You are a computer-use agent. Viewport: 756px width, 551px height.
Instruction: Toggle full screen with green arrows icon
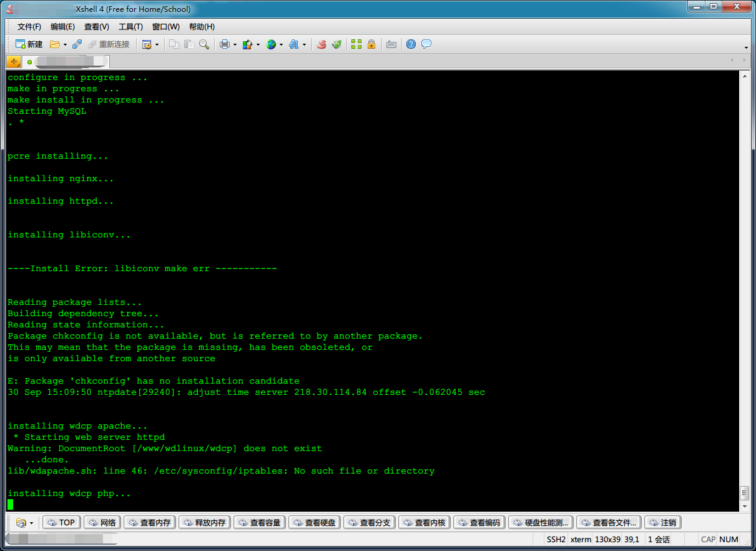coord(356,44)
